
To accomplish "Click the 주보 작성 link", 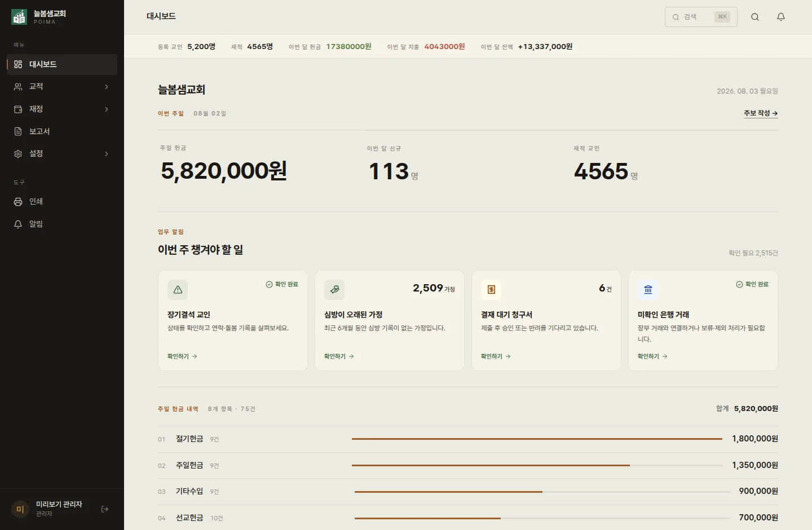I will (x=761, y=113).
